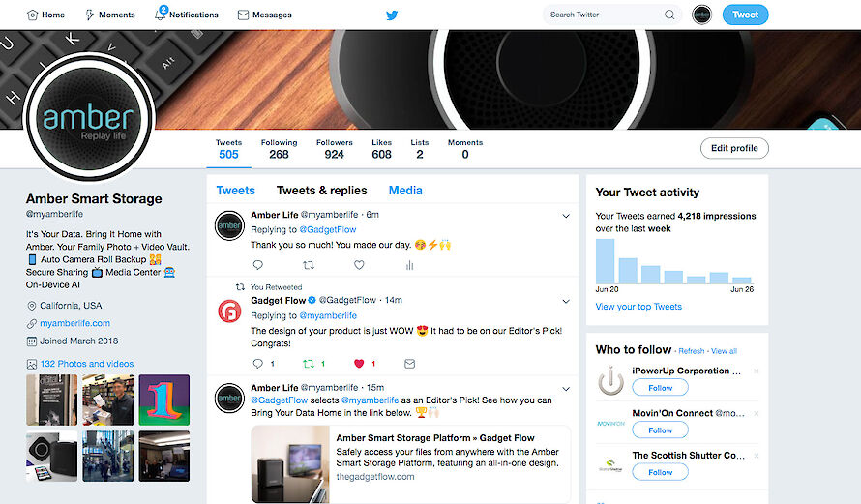Open Moments in top navigation

(x=110, y=15)
